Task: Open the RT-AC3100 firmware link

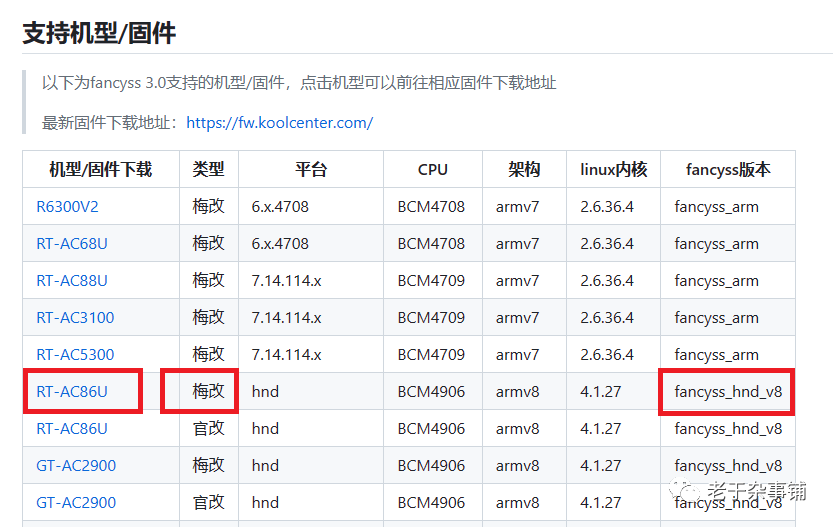Action: (x=75, y=318)
